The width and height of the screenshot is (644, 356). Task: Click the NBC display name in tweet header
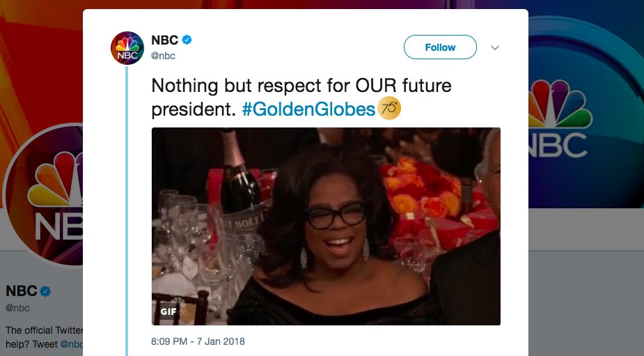165,40
